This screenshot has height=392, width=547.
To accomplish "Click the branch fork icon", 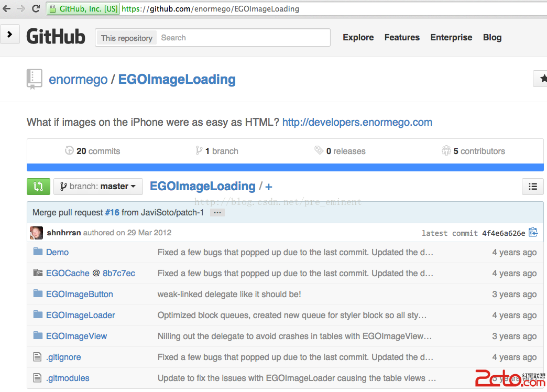I will pyautogui.click(x=199, y=150).
